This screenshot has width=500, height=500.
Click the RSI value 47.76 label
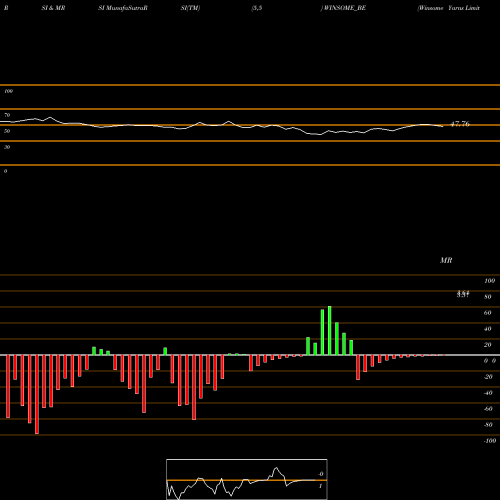(x=460, y=124)
